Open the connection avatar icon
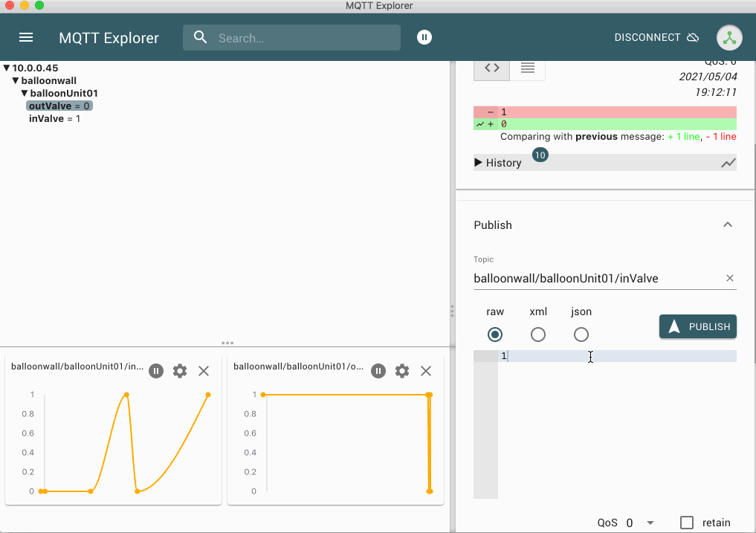The image size is (756, 533). pyautogui.click(x=729, y=38)
